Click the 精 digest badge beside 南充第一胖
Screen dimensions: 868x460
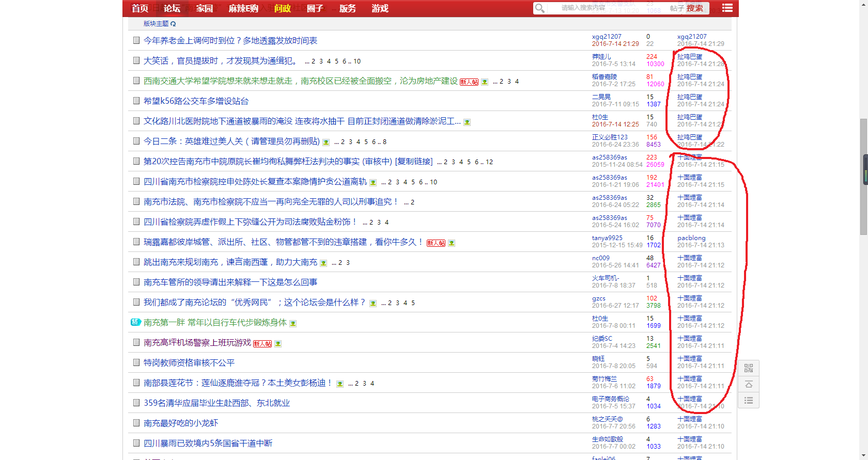coord(135,322)
